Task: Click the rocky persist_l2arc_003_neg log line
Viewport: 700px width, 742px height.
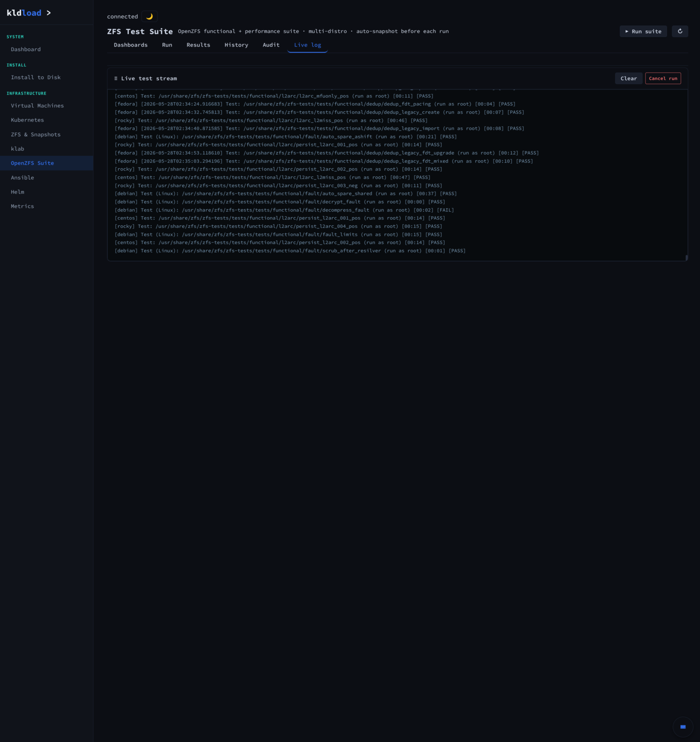Action: pyautogui.click(x=278, y=186)
